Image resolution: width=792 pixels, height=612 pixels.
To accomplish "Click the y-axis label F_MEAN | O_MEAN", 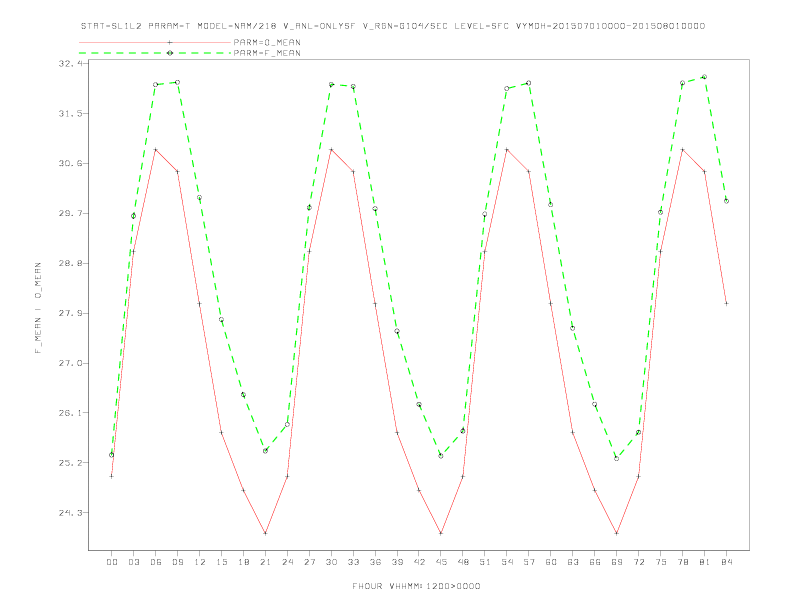I will click(38, 308).
